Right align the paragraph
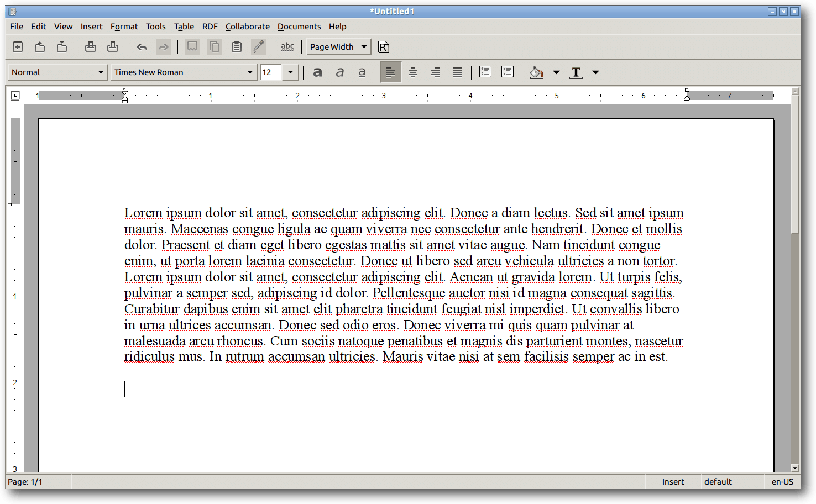816x504 pixels. (x=435, y=72)
